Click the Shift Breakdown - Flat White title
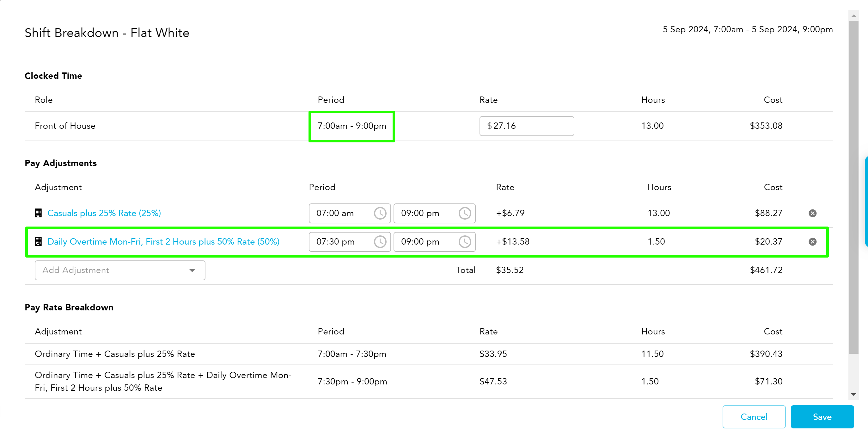 (107, 33)
